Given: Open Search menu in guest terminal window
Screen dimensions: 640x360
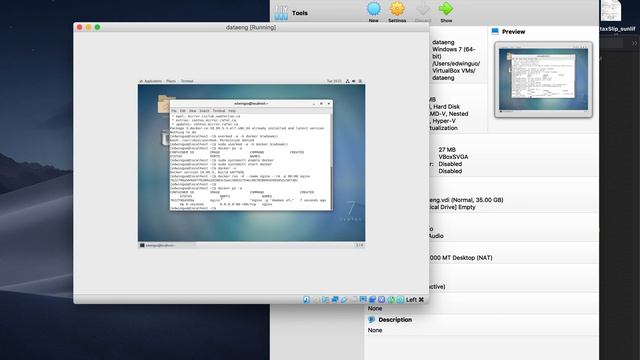Looking at the screenshot, I should 204,111.
